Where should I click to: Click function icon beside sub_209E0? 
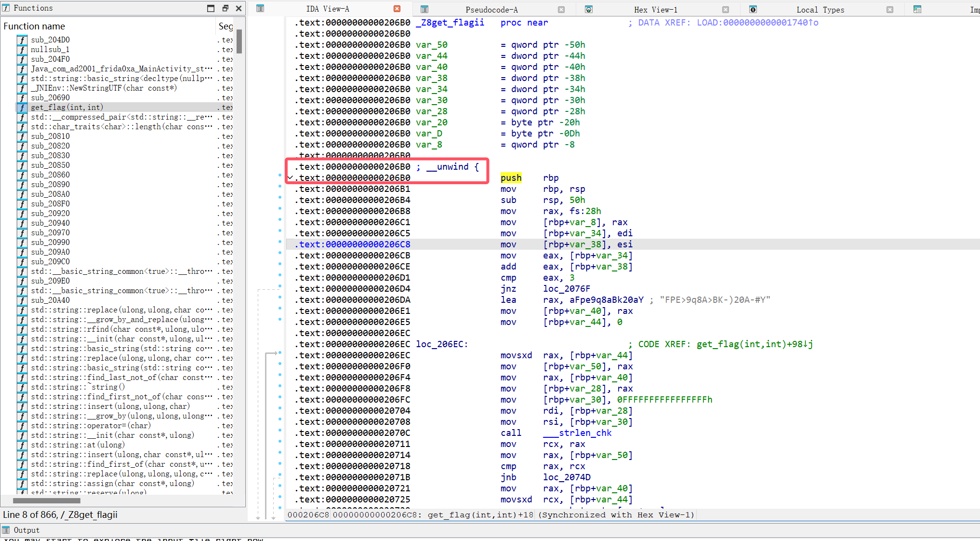click(22, 281)
